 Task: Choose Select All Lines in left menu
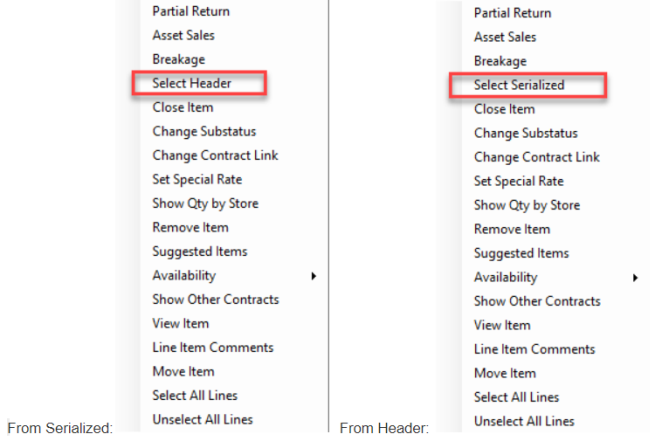pos(195,395)
